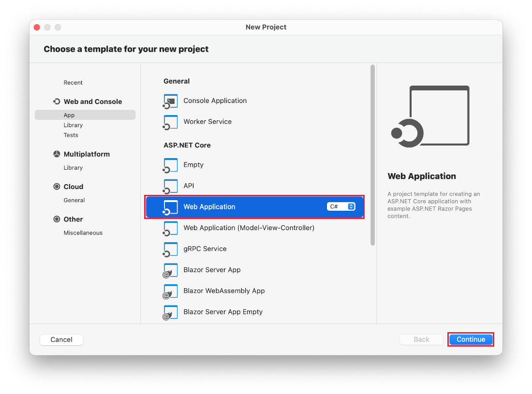Image resolution: width=532 pixels, height=394 pixels.
Task: Open the C# language dropdown
Action: [341, 206]
